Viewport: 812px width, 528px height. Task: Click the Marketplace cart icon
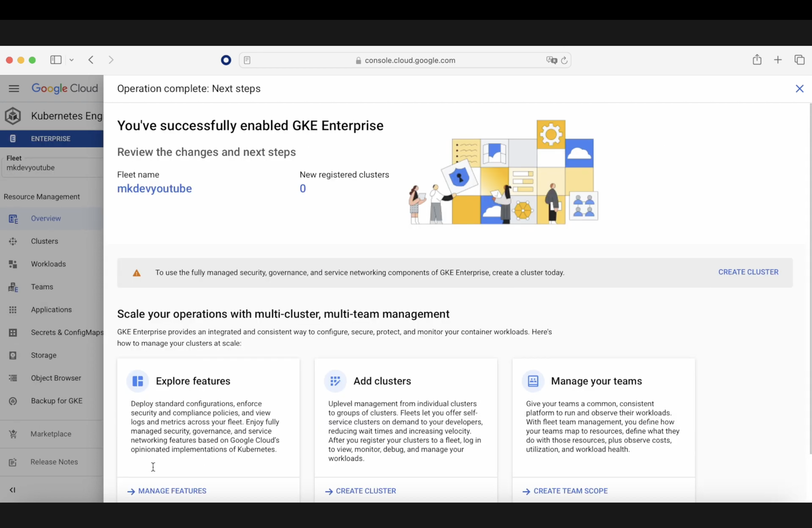tap(13, 434)
